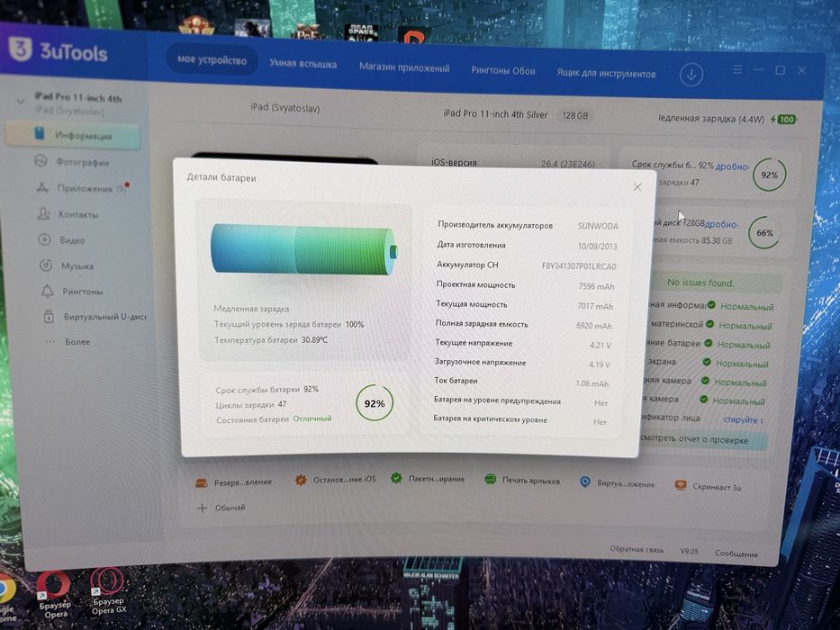
Task: Open the Рингтоны Обои tab
Action: 503,70
